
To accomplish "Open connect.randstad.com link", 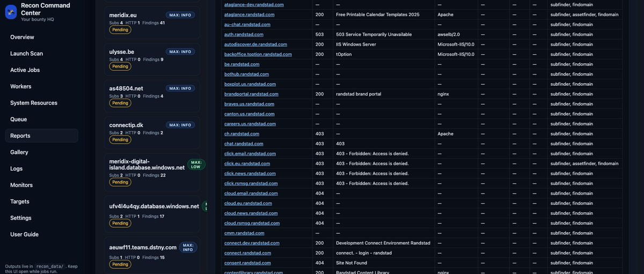I will [247, 253].
